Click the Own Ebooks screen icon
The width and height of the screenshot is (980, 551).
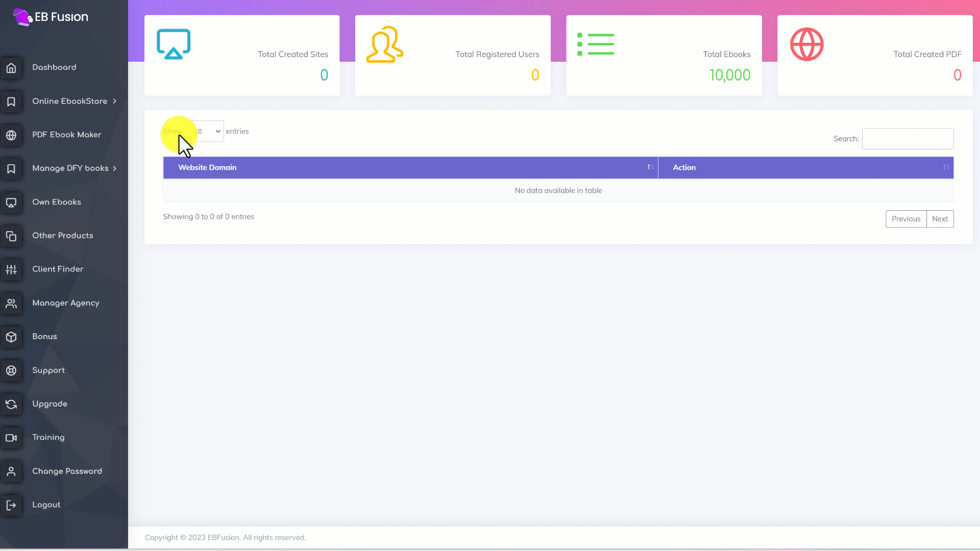click(11, 203)
